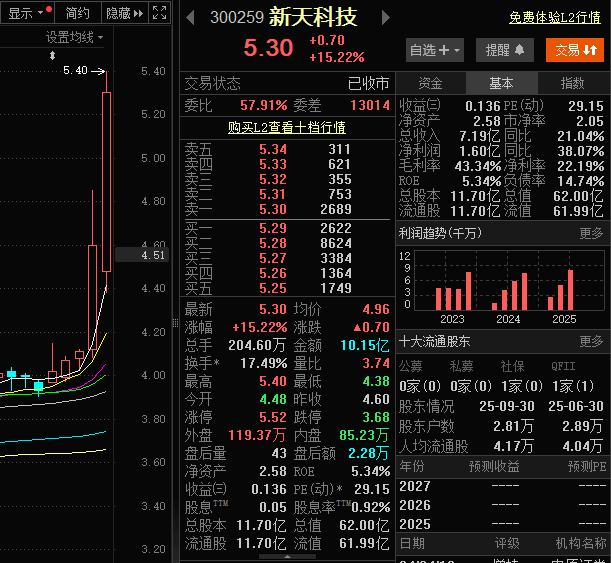The height and width of the screenshot is (563, 611).
Task: Click 免费体验L2行情 link
Action: pyautogui.click(x=554, y=17)
